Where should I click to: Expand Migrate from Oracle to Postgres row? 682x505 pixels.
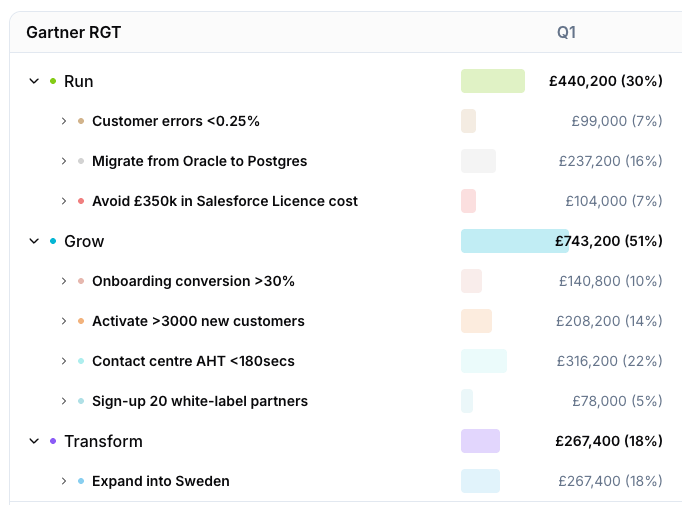64,161
